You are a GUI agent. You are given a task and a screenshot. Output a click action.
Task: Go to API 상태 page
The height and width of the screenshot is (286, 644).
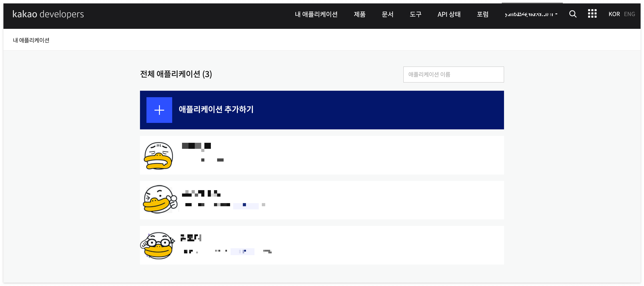(449, 14)
